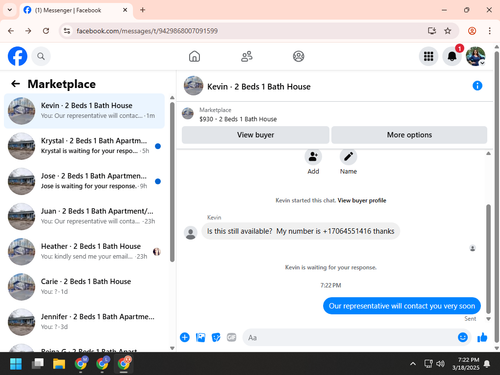
Task: Click the back arrow beside Marketplace
Action: pyautogui.click(x=16, y=84)
